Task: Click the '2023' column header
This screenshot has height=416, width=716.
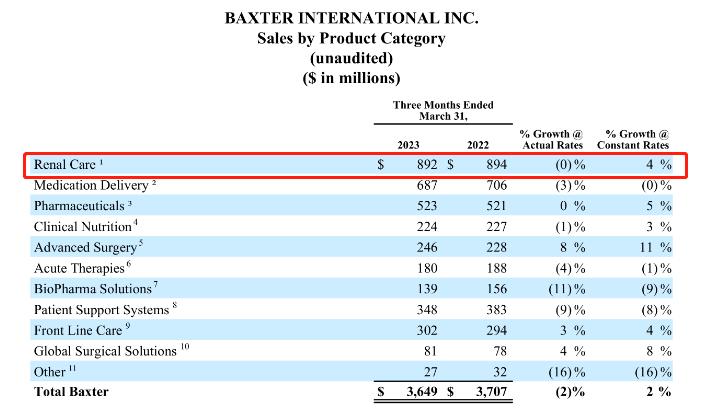Action: (x=408, y=145)
